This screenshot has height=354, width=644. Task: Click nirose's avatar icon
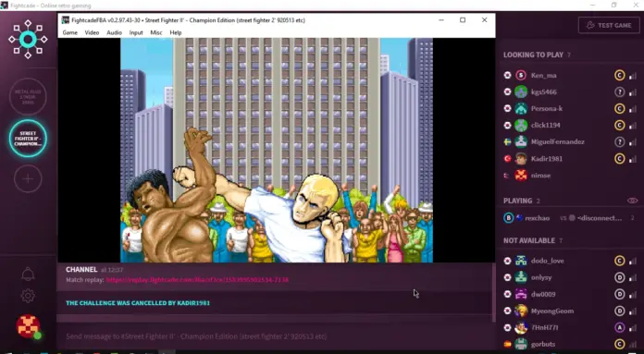521,176
